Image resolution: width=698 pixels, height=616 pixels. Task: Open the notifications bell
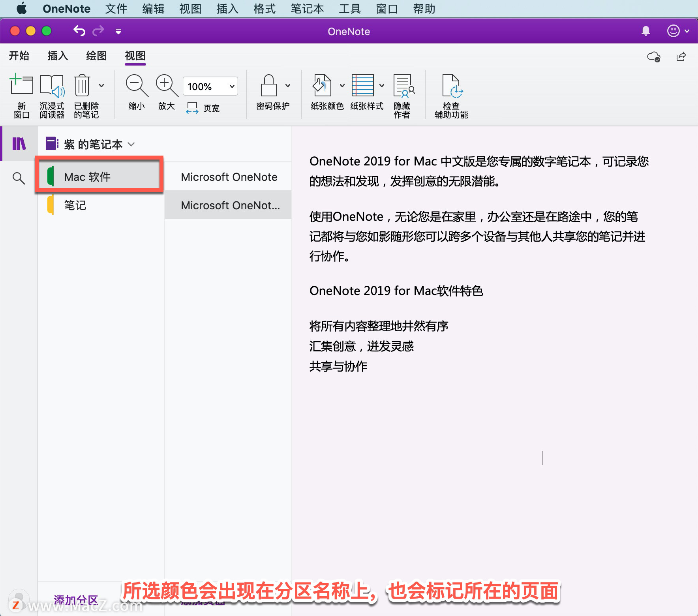pos(646,31)
